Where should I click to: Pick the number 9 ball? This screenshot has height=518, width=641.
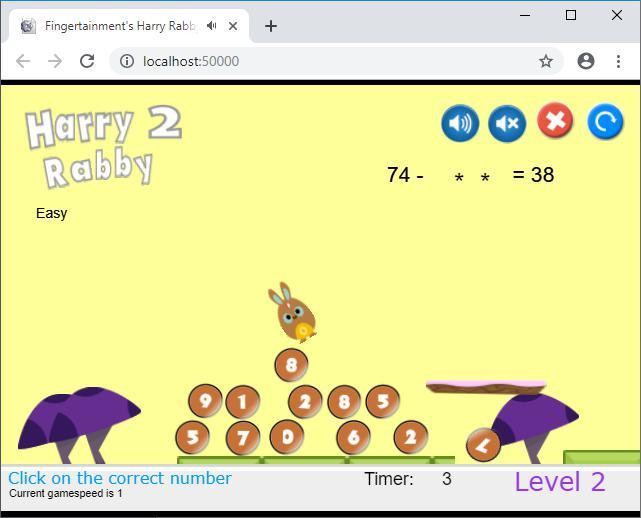point(205,401)
